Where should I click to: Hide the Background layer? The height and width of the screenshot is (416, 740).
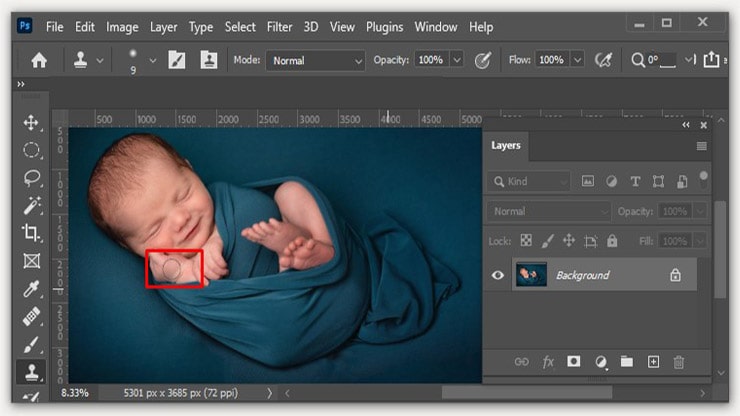[x=497, y=275]
